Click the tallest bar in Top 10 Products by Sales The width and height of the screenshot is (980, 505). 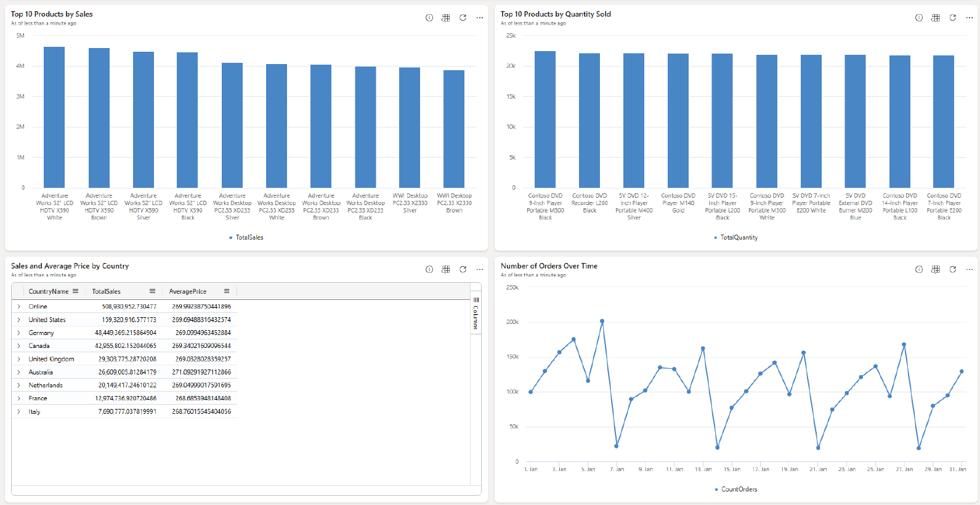54,117
